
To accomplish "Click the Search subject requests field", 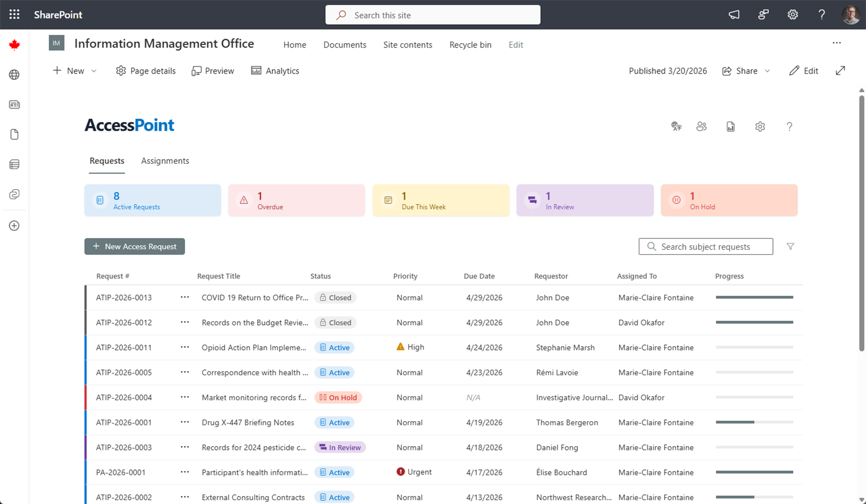I will click(x=705, y=246).
